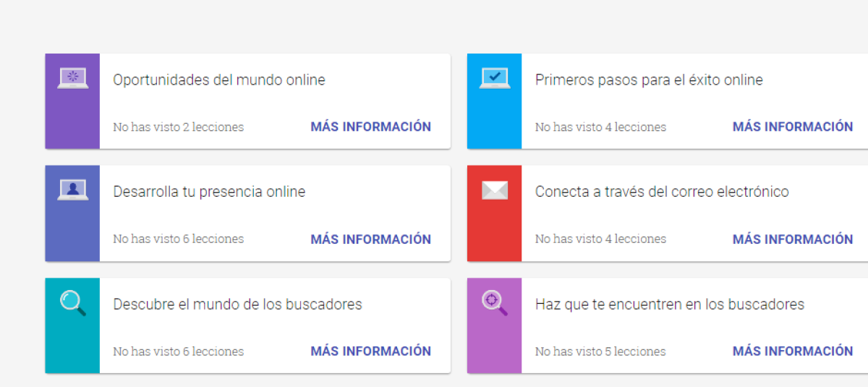This screenshot has width=868, height=387.
Task: Choose 'Descubre el mundo de los buscadores' title
Action: [237, 304]
